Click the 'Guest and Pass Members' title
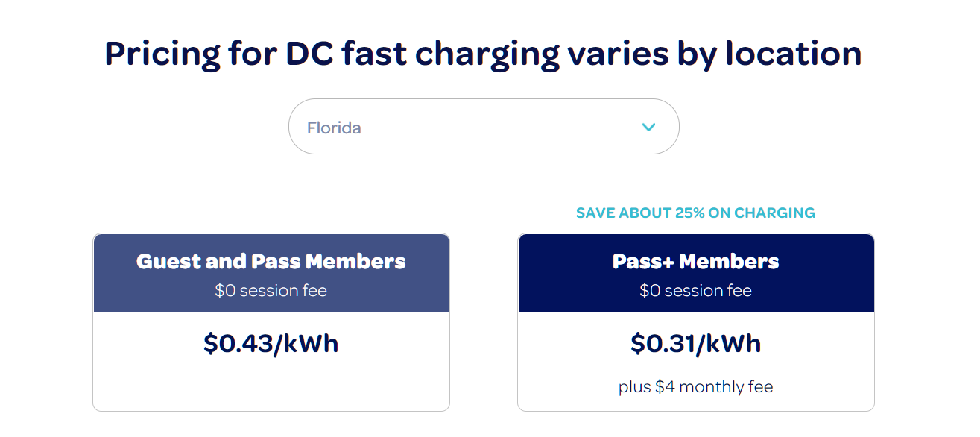The image size is (980, 437). 271,262
